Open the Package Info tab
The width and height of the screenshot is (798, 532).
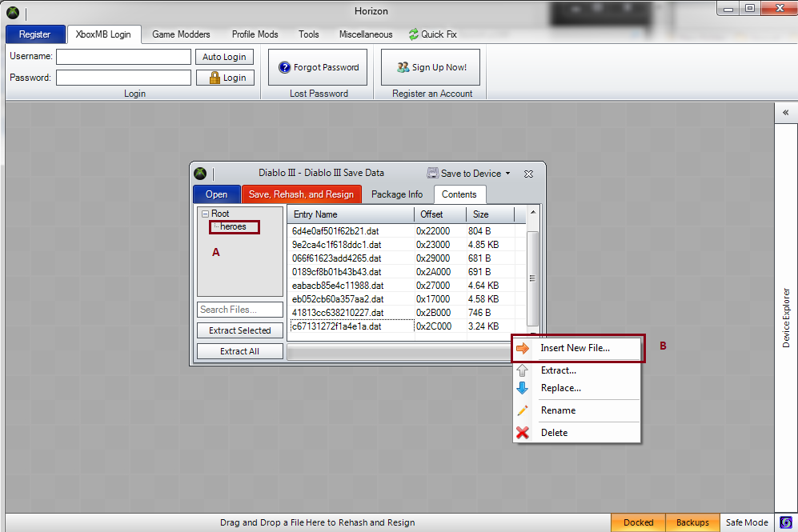coord(397,194)
